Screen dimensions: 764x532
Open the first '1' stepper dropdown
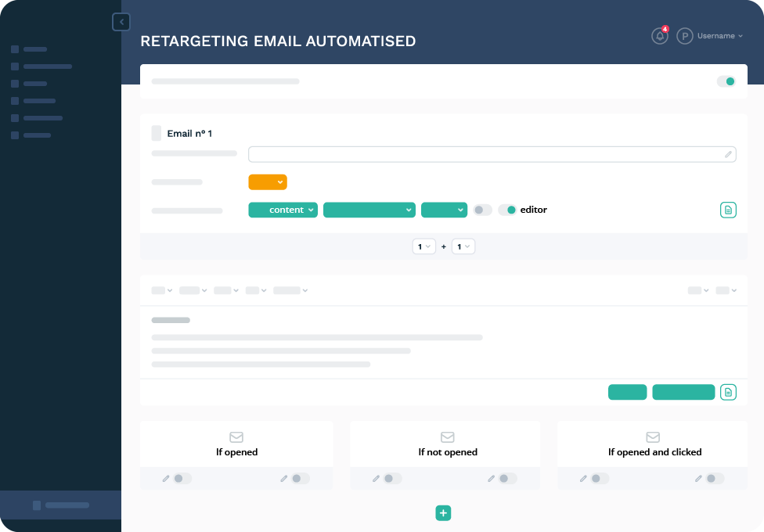pos(424,246)
